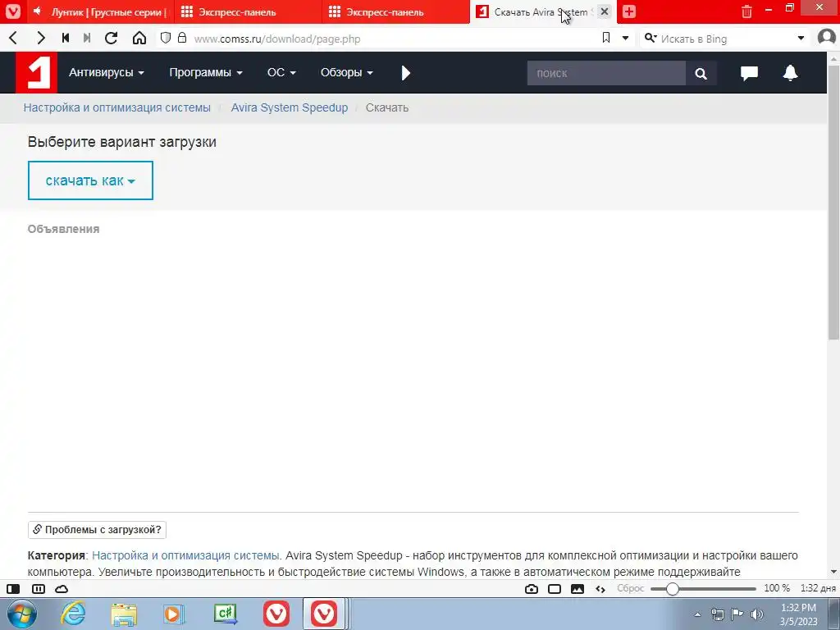Open Настройка и оптимизация системы breadcrumb
Screen dimensions: 840x630
tap(116, 107)
